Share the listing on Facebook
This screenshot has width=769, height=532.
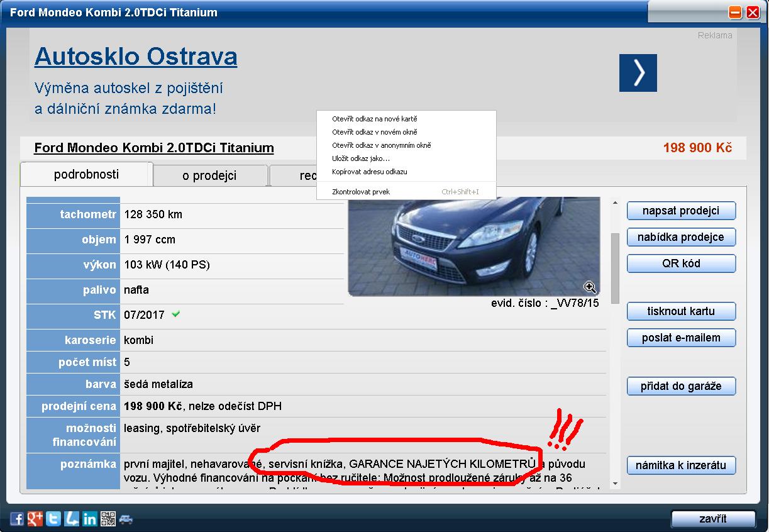17,519
